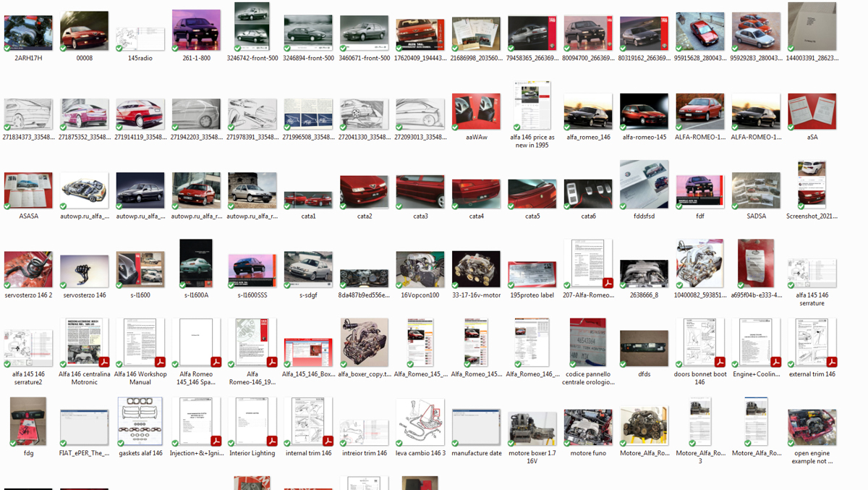Select the FIAT_ePER_The_... screenshot thumbnail

click(84, 428)
